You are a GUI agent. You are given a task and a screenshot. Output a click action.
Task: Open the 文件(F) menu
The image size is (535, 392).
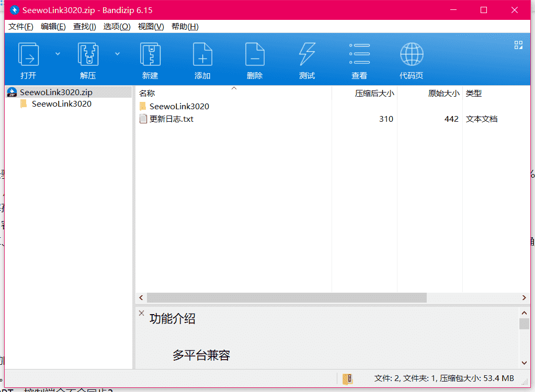pyautogui.click(x=21, y=27)
